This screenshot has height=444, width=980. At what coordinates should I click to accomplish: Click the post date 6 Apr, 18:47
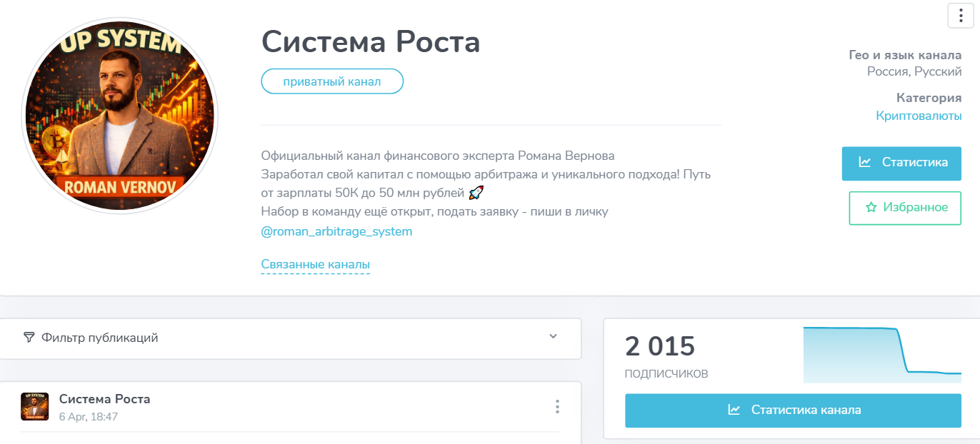click(88, 417)
